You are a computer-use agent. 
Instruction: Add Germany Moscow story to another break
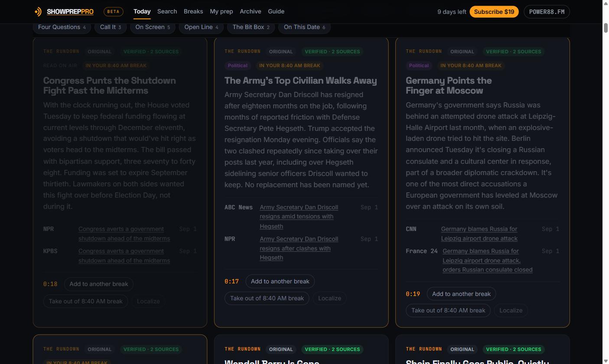(x=461, y=294)
